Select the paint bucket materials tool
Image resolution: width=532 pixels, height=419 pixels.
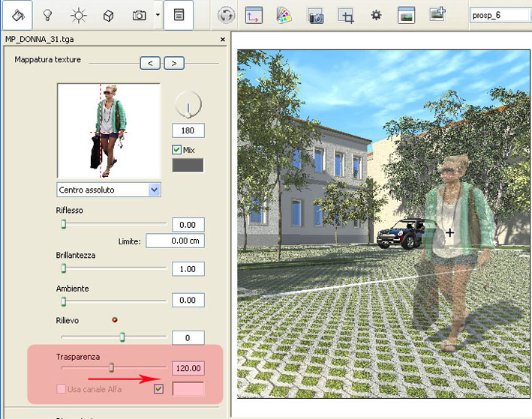tap(19, 14)
